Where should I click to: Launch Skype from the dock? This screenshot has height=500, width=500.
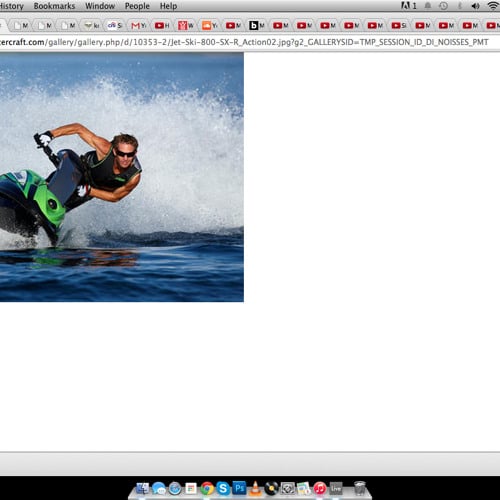(x=223, y=489)
